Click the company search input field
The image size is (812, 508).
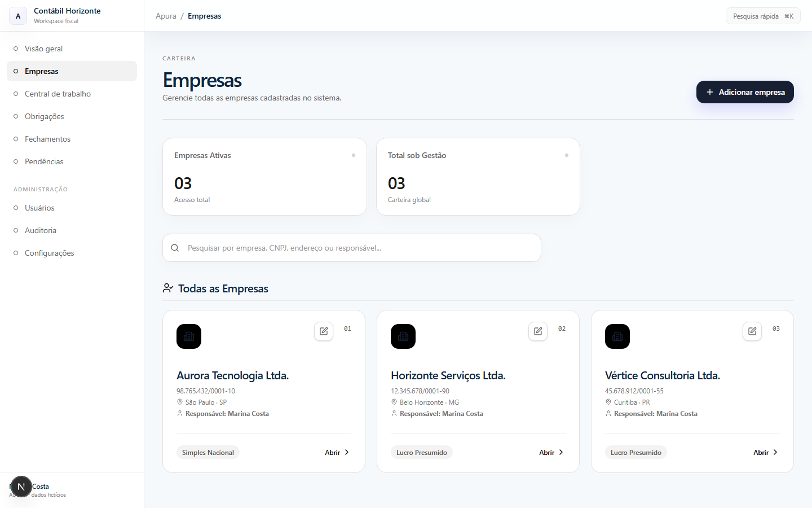click(x=352, y=248)
